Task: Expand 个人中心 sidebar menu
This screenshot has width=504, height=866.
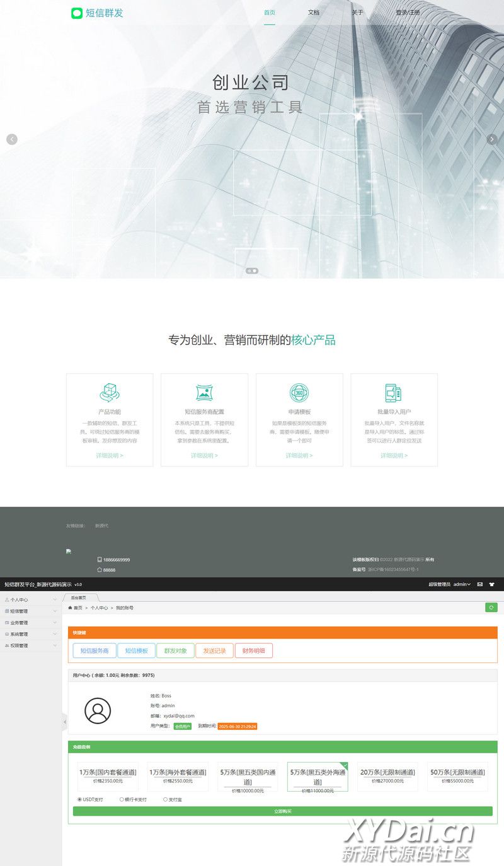Action: coord(30,599)
